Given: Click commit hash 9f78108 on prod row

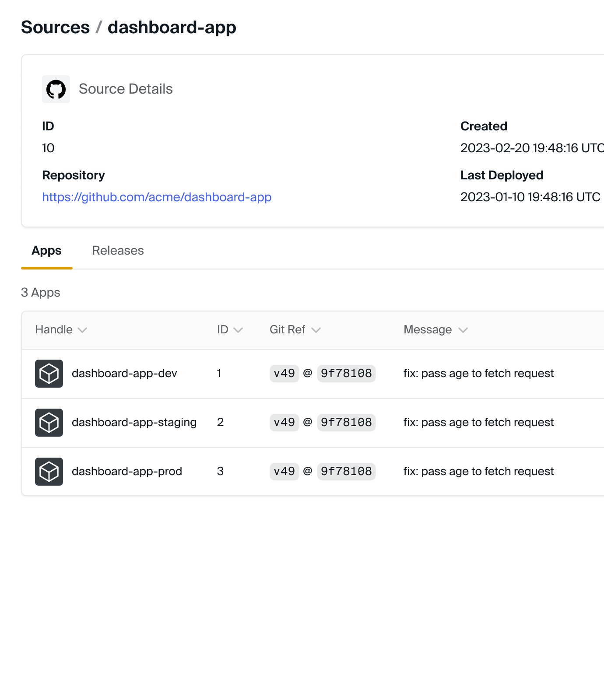Looking at the screenshot, I should pyautogui.click(x=346, y=471).
